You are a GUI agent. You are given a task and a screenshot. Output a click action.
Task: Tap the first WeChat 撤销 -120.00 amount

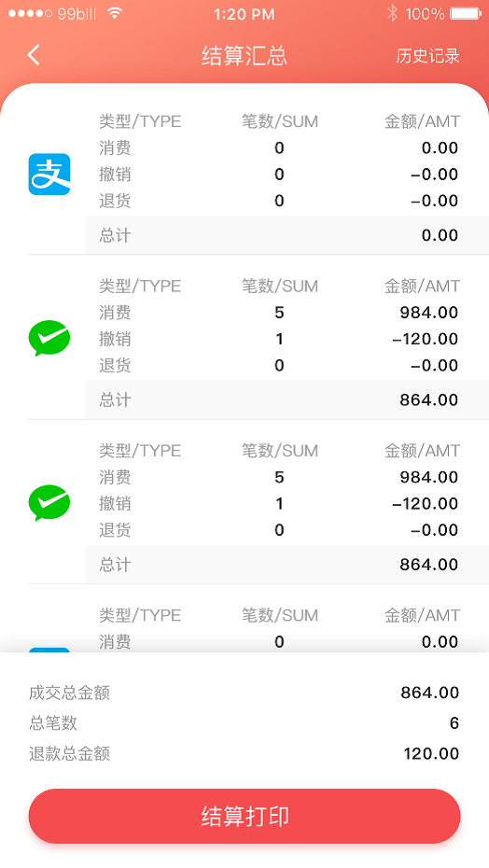point(425,339)
